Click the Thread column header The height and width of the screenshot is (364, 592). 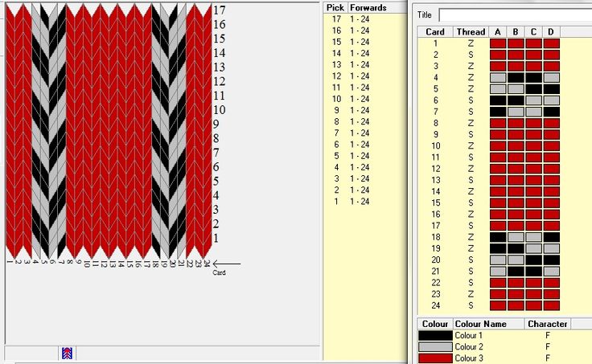click(x=470, y=32)
